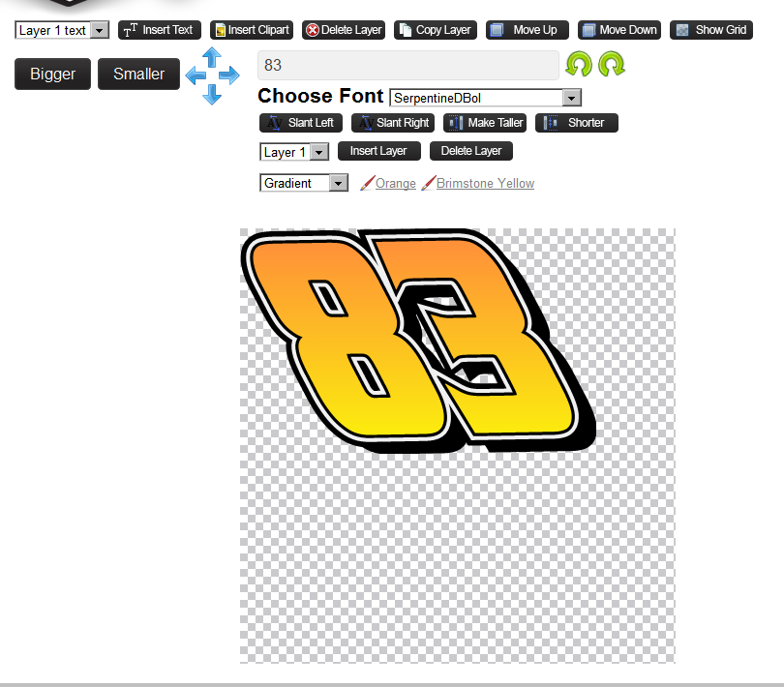Copy the current layer with Copy Layer
This screenshot has width=784, height=687.
(x=436, y=30)
